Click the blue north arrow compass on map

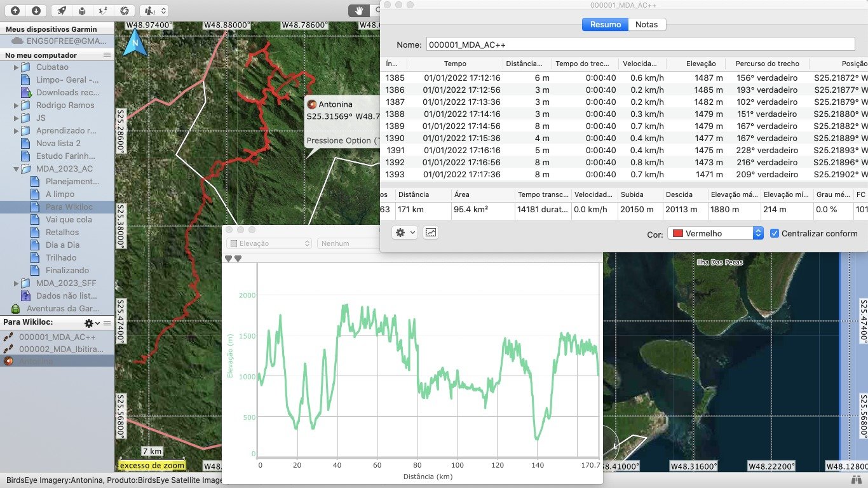pyautogui.click(x=133, y=44)
